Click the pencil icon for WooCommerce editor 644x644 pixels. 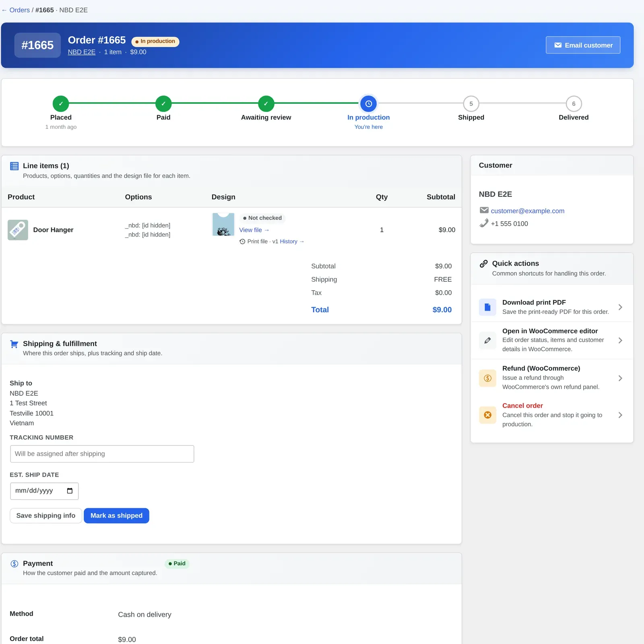pos(487,341)
